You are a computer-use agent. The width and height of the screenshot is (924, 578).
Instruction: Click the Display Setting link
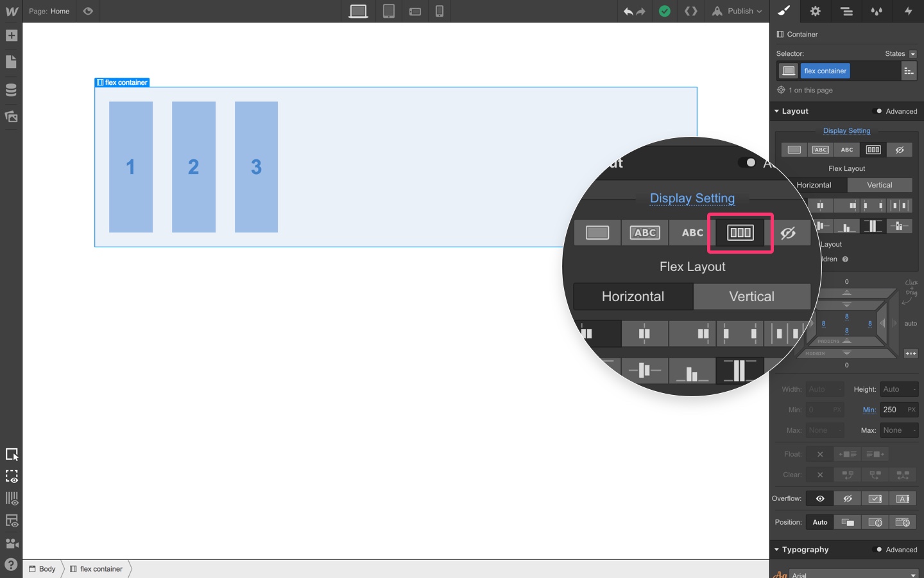pos(846,131)
